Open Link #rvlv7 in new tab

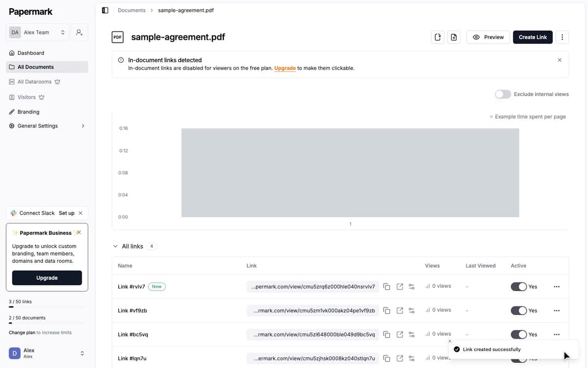[x=400, y=287]
